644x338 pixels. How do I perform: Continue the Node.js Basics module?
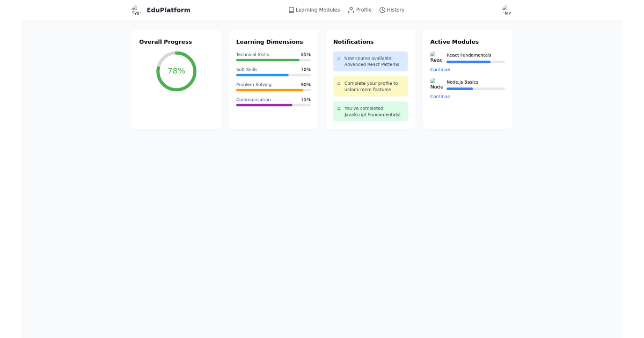pyautogui.click(x=440, y=96)
